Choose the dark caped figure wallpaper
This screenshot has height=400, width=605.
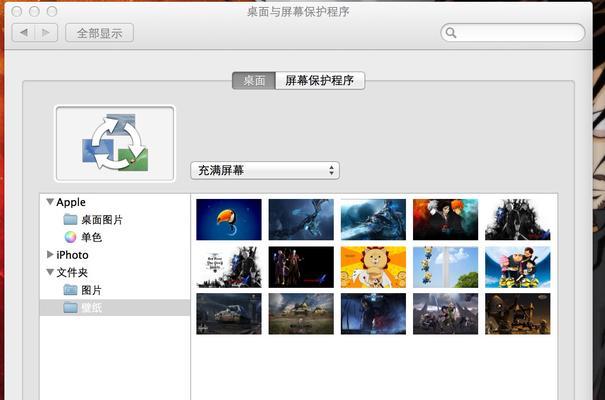pyautogui.click(x=373, y=314)
